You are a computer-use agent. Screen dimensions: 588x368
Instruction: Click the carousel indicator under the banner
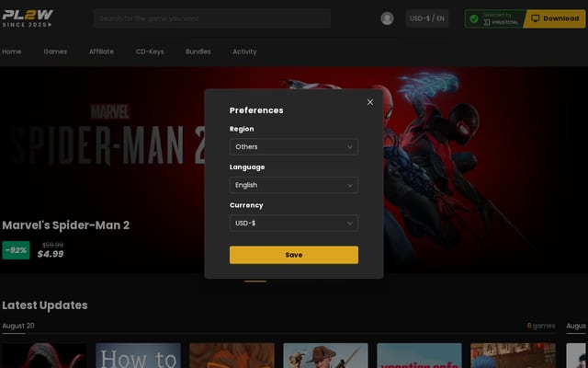[x=255, y=282]
